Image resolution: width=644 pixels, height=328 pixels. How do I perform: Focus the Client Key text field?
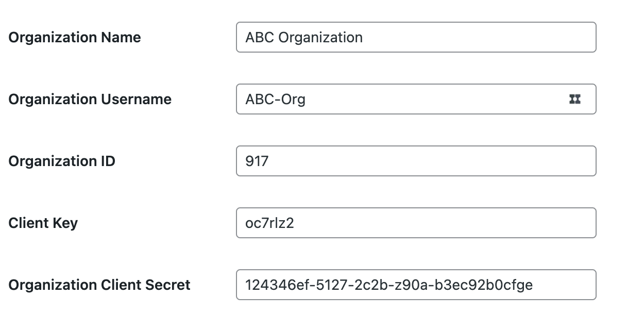[x=415, y=223]
